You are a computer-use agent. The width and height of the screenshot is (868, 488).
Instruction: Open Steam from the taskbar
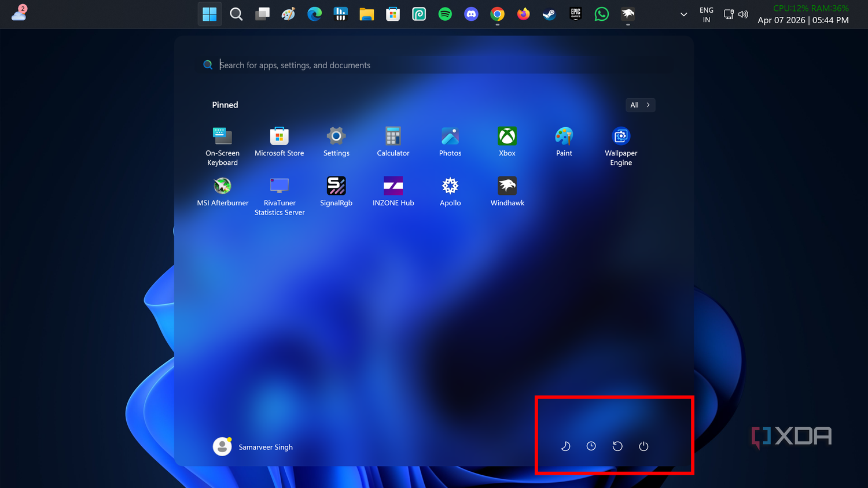click(549, 14)
